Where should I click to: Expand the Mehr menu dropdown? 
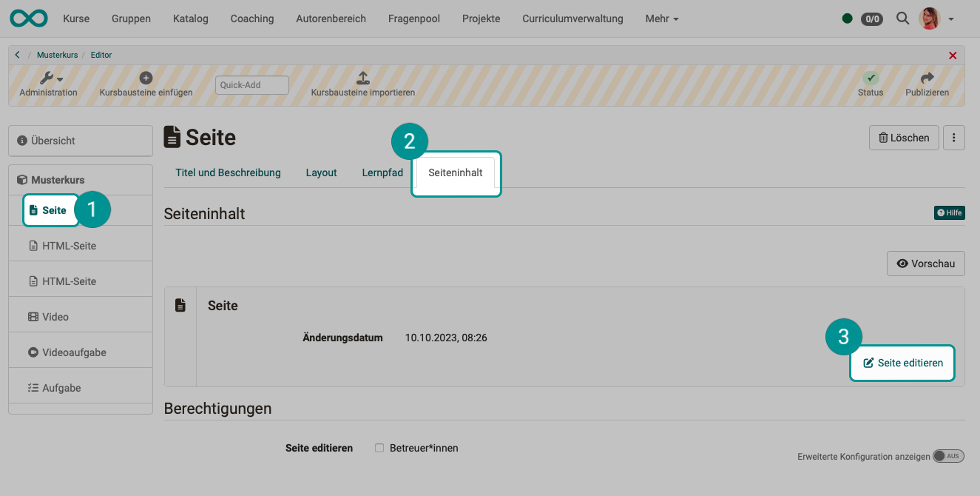pyautogui.click(x=661, y=19)
